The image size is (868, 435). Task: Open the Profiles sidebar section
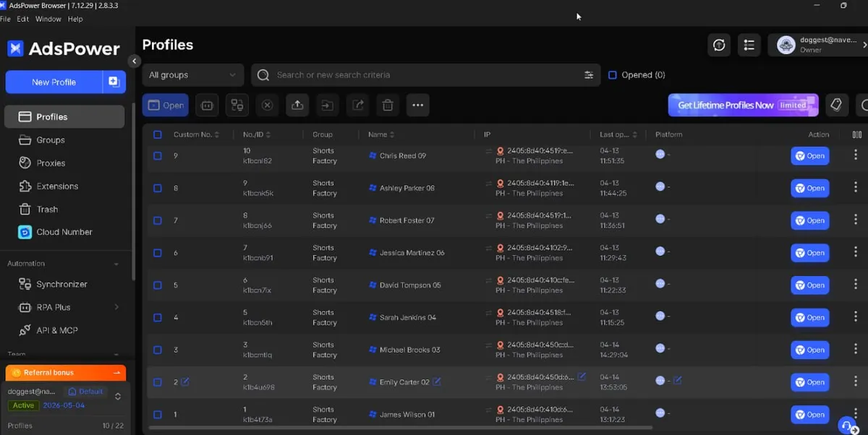64,117
